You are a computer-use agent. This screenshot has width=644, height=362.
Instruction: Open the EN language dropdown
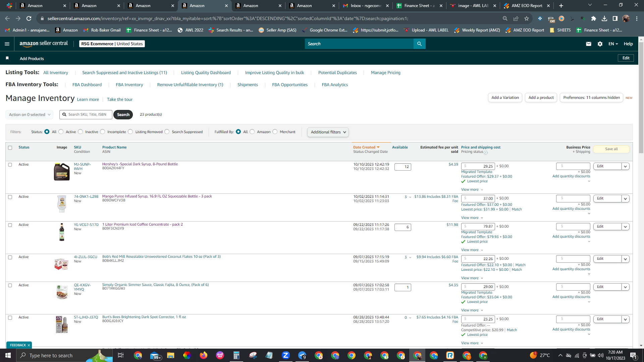coord(613,44)
